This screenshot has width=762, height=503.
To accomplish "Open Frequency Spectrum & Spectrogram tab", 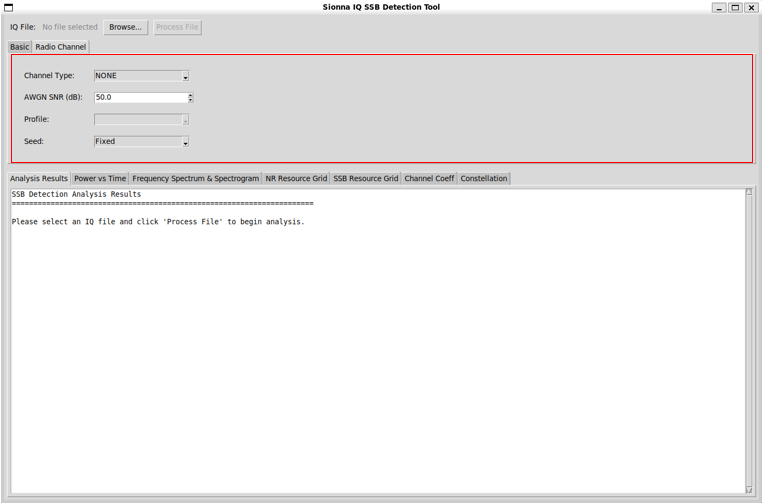I will [195, 179].
